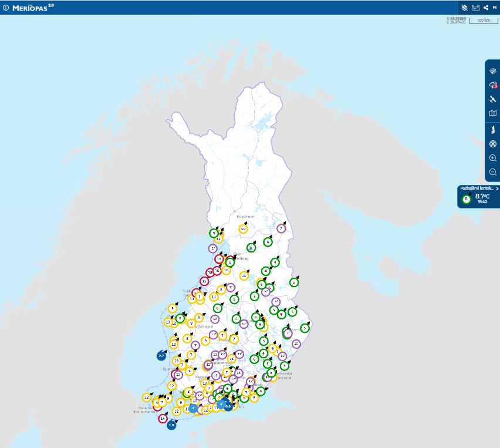Viewport: 500px width, 448px height.
Task: Select the dark blue 7.7 sea station marker
Action: coord(161,355)
